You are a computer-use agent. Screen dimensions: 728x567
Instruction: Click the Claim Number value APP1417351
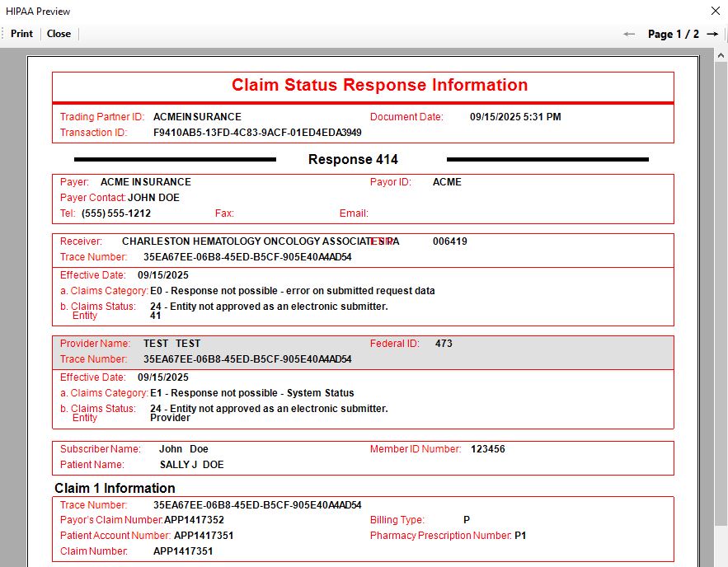pos(183,551)
